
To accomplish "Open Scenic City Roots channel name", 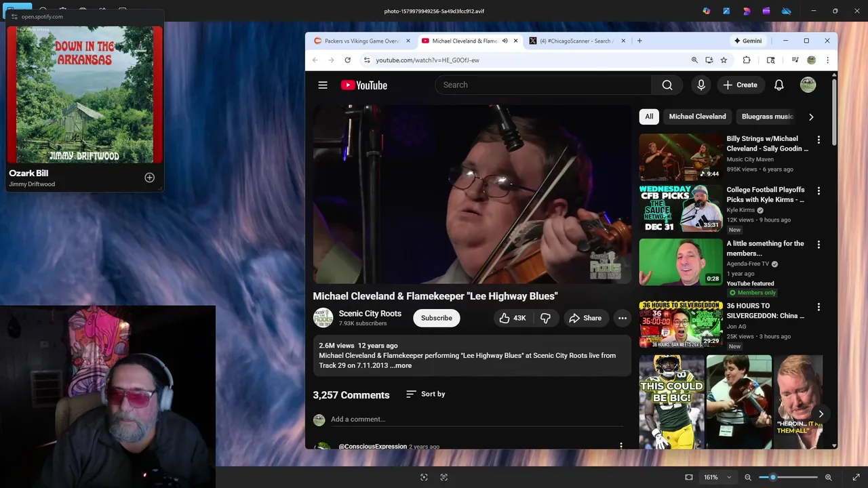I will tap(370, 314).
